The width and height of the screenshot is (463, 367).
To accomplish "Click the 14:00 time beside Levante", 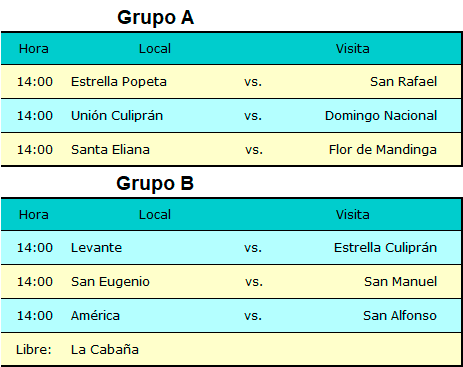I will tap(35, 248).
